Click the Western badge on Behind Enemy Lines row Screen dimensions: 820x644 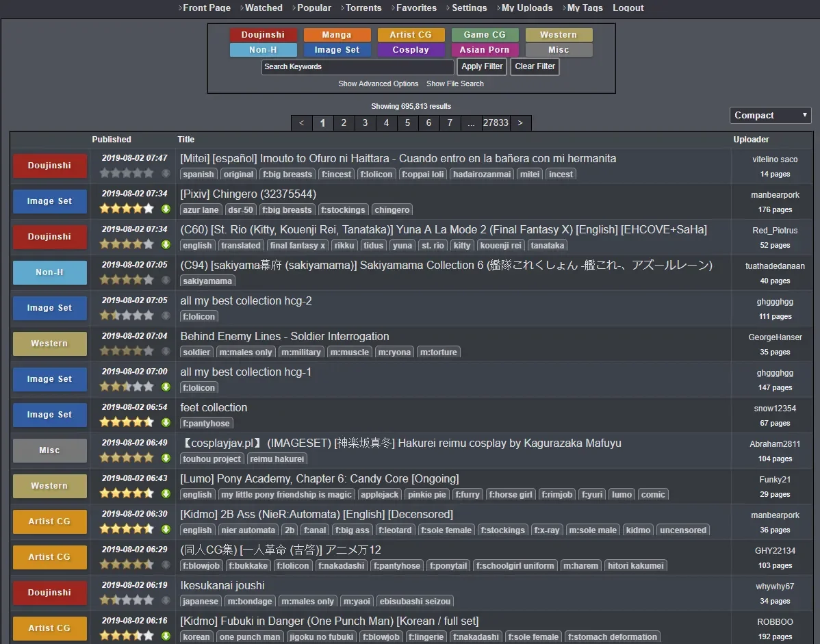click(x=49, y=344)
